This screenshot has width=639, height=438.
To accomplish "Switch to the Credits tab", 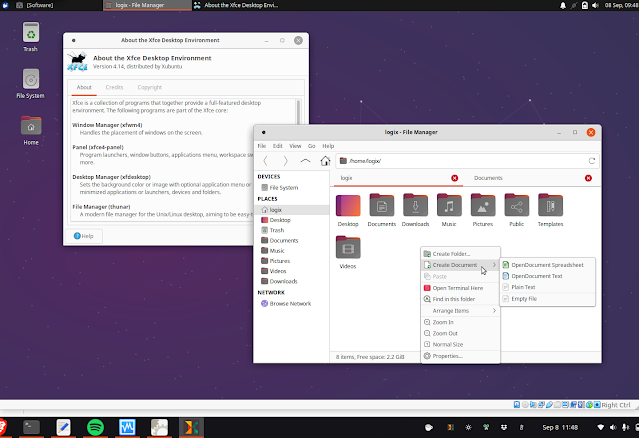I will click(115, 88).
